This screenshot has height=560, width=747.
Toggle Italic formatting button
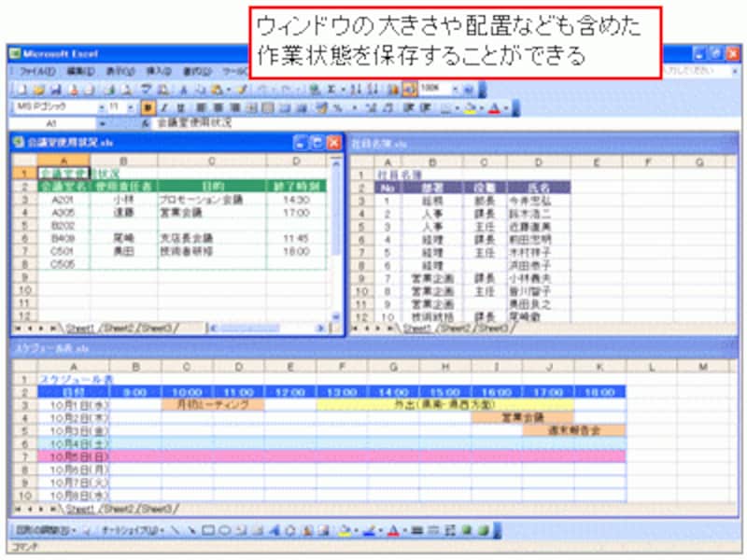pyautogui.click(x=164, y=108)
